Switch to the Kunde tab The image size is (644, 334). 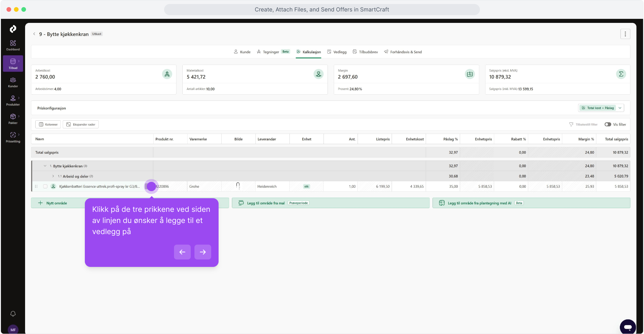pos(242,52)
